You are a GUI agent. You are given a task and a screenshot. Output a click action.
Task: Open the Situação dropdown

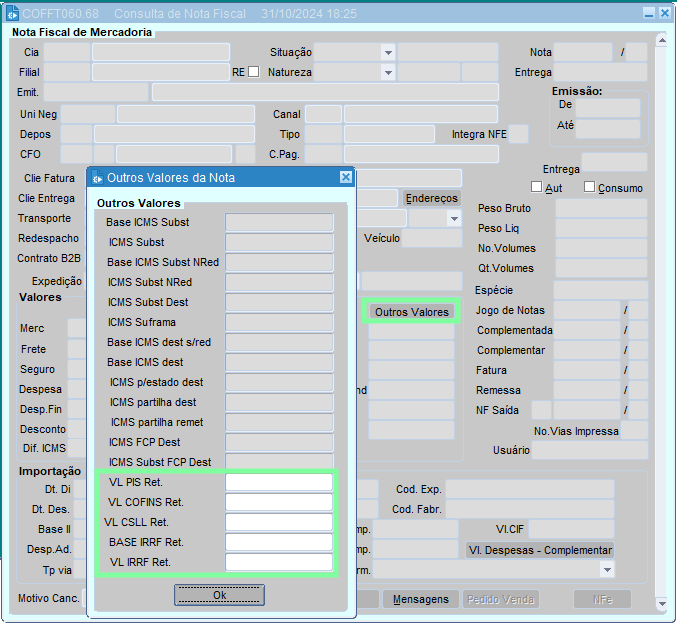(x=387, y=52)
